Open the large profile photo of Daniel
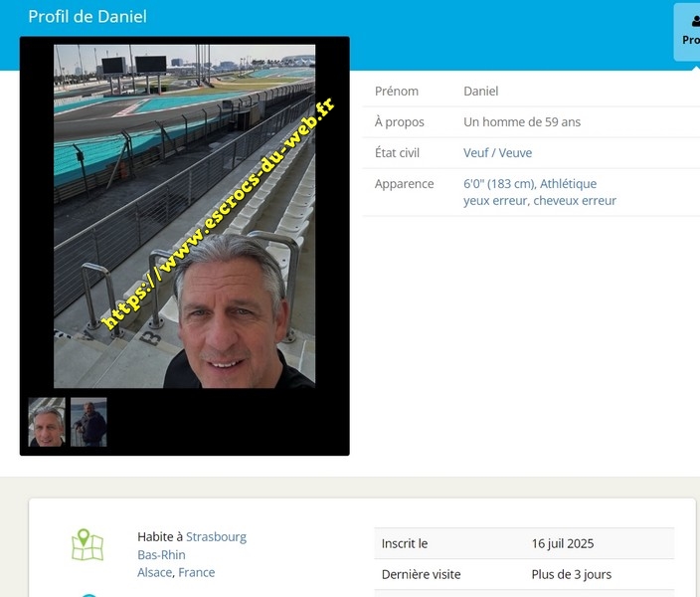 pyautogui.click(x=184, y=216)
